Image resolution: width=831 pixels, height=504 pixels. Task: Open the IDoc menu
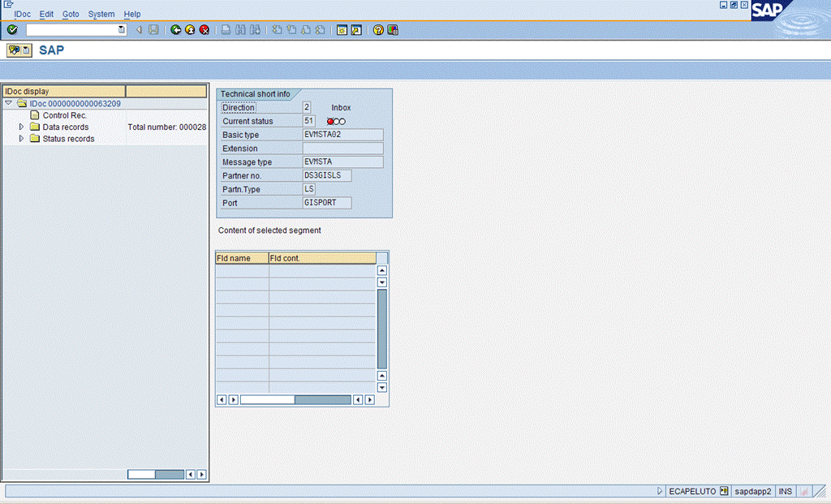tap(22, 15)
